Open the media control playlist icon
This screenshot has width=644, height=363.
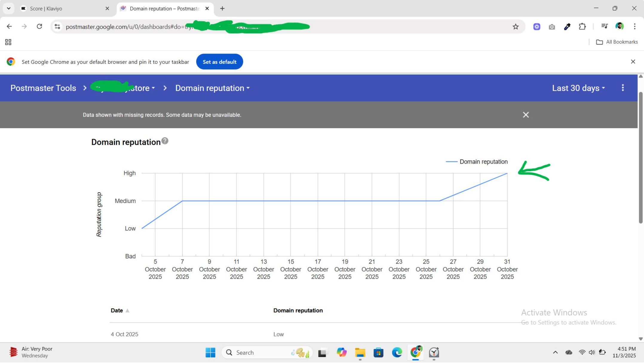click(x=605, y=27)
